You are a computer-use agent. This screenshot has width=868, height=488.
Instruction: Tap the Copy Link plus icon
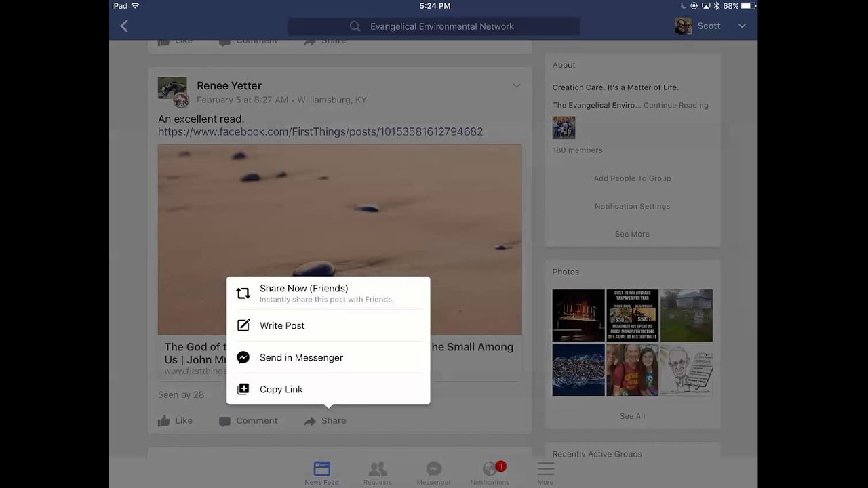243,389
